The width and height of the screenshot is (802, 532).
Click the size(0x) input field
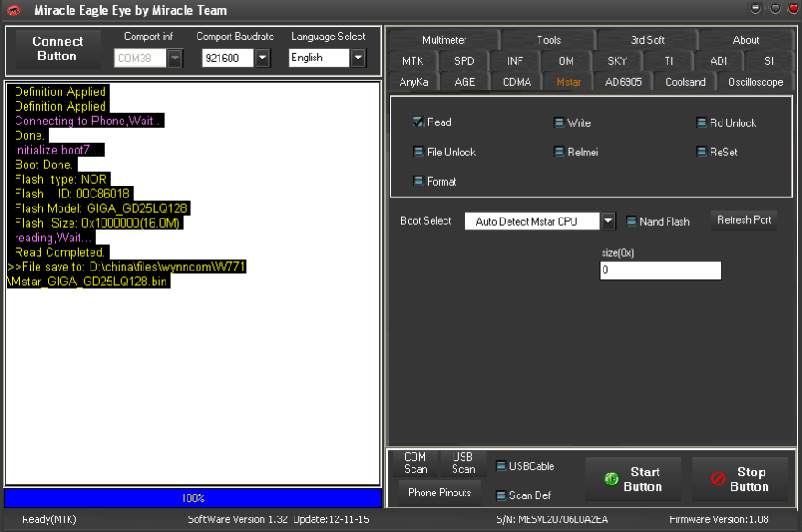[660, 271]
